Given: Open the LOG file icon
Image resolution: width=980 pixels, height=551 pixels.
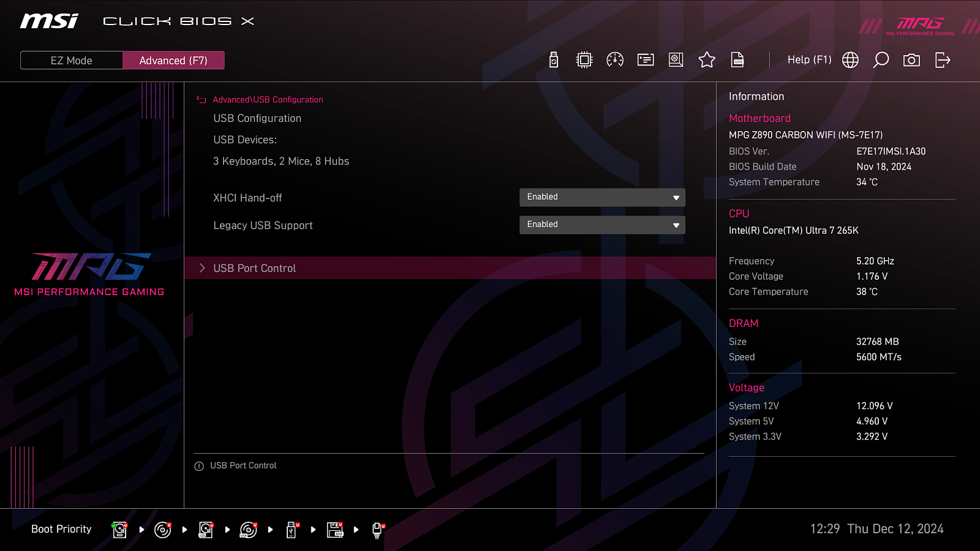Looking at the screenshot, I should pos(737,60).
